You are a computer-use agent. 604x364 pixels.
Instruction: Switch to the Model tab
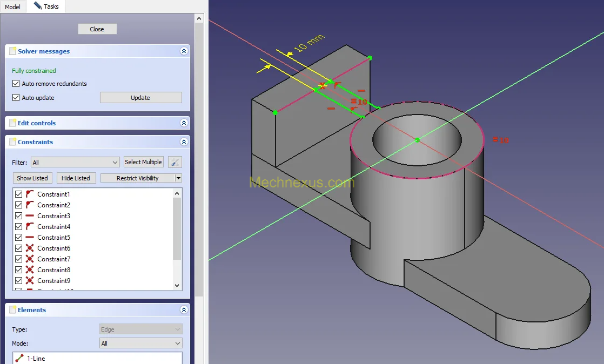pyautogui.click(x=13, y=6)
